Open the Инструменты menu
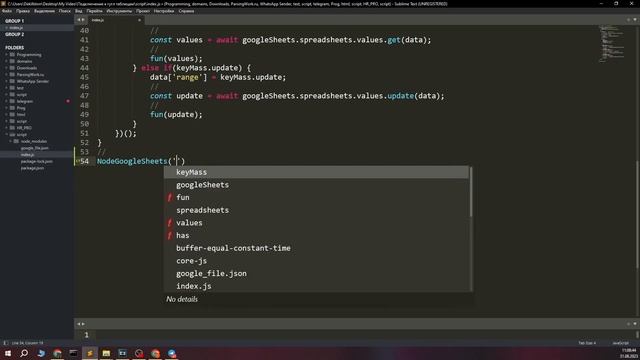Image resolution: width=640 pixels, height=360 pixels. (119, 11)
